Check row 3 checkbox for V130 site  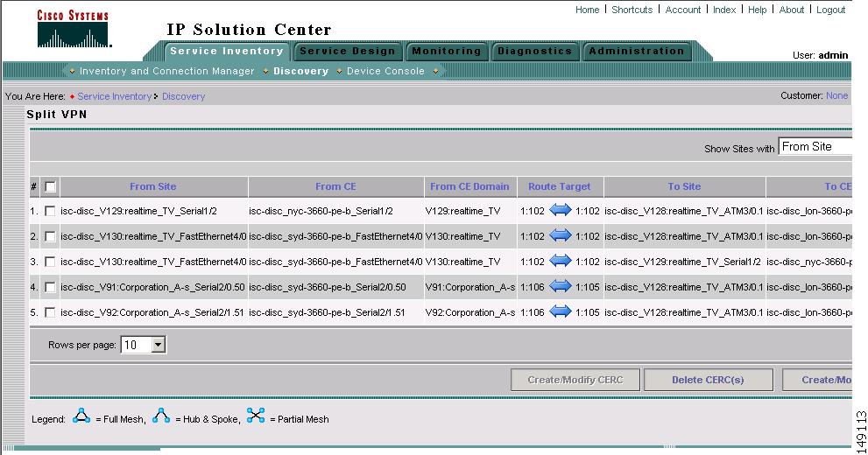point(50,262)
